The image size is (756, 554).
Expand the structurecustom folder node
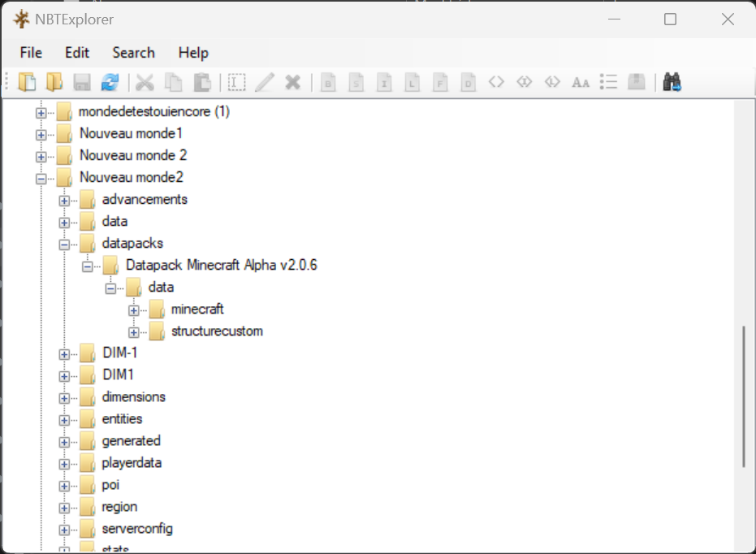click(x=134, y=331)
